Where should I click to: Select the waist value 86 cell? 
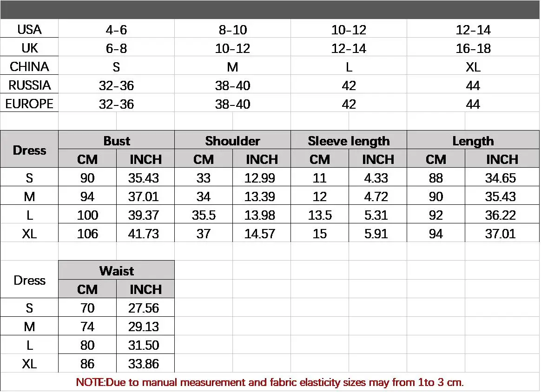[87, 364]
